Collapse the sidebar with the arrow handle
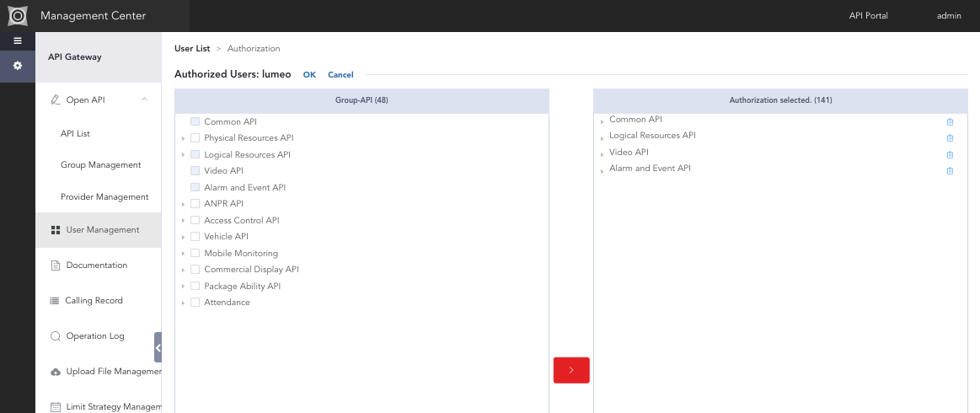The width and height of the screenshot is (980, 413). [x=158, y=347]
